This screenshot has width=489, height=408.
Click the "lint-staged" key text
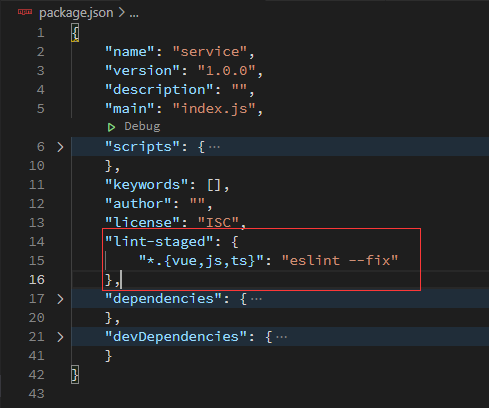pos(160,241)
